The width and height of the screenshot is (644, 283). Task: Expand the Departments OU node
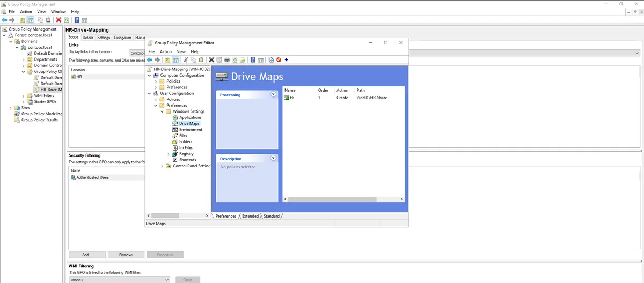click(24, 59)
